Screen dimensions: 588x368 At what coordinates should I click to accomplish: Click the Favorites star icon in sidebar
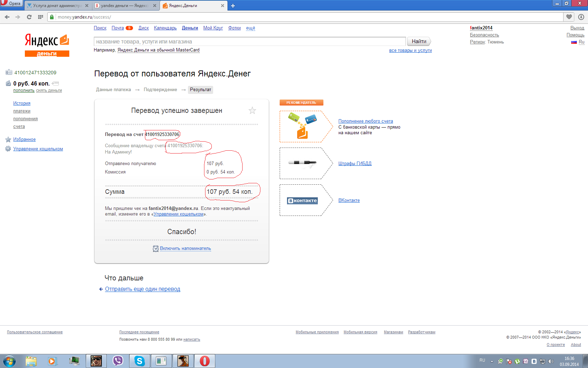(8, 139)
